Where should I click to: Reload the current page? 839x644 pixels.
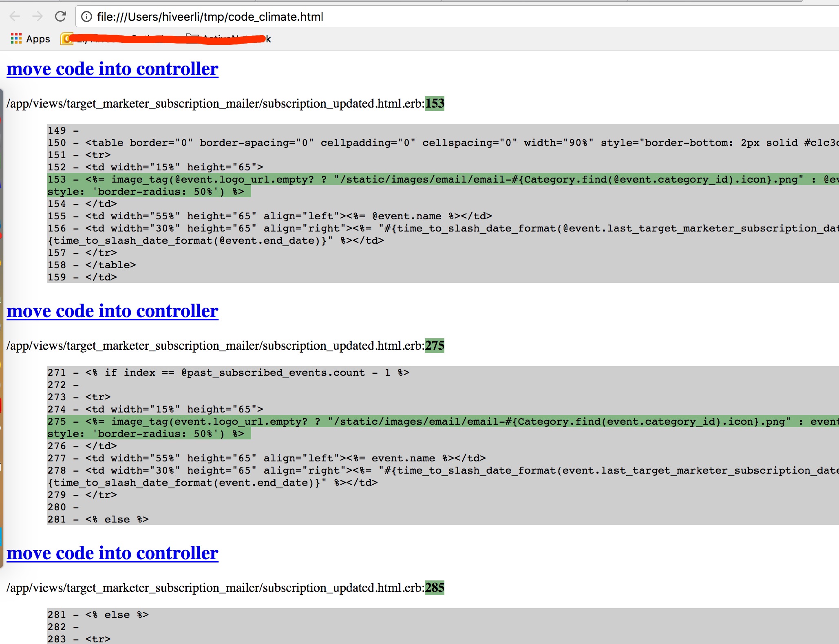pyautogui.click(x=60, y=16)
